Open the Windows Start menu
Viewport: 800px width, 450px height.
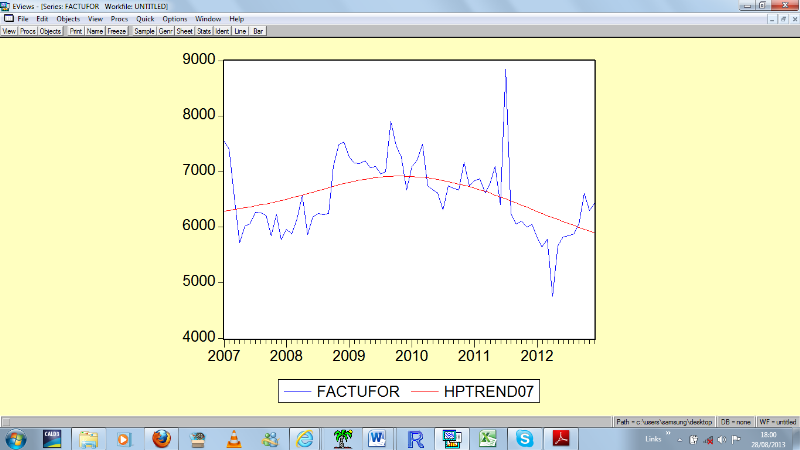[x=15, y=439]
